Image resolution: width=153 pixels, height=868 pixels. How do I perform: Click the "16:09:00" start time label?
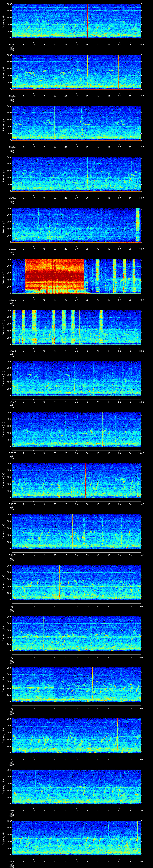[x=12, y=453]
